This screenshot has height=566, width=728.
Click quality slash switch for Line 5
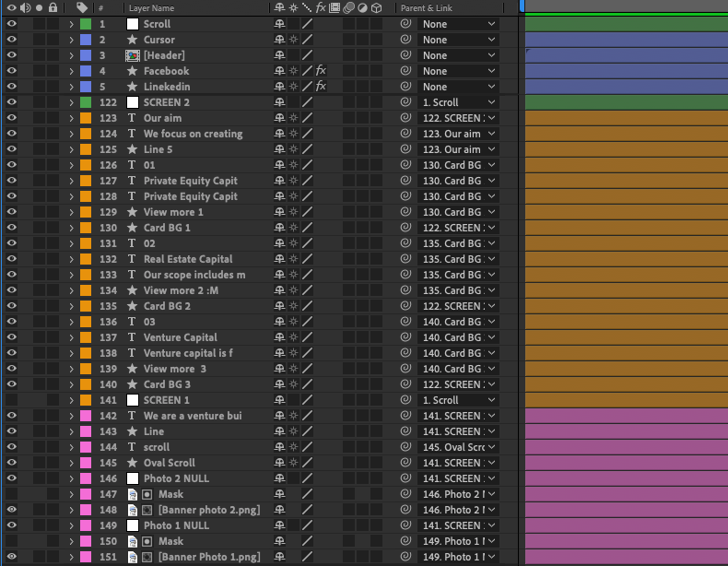308,149
